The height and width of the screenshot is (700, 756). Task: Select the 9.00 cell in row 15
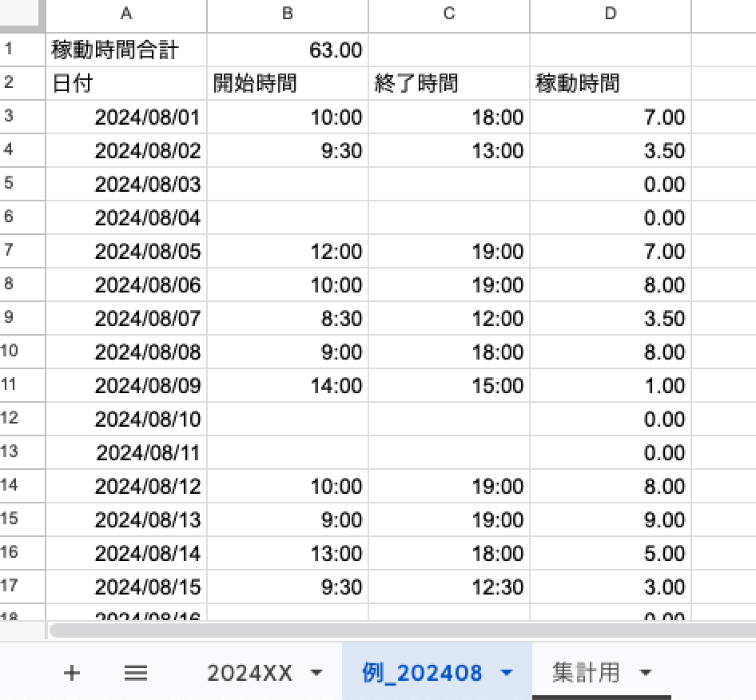click(x=611, y=520)
